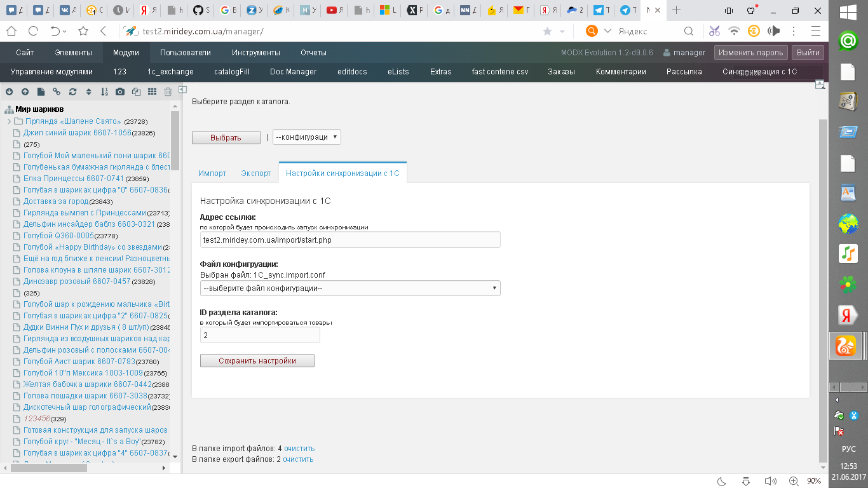Screen dimensions: 868x488
Task: Open the Заказы module
Action: (x=561, y=72)
